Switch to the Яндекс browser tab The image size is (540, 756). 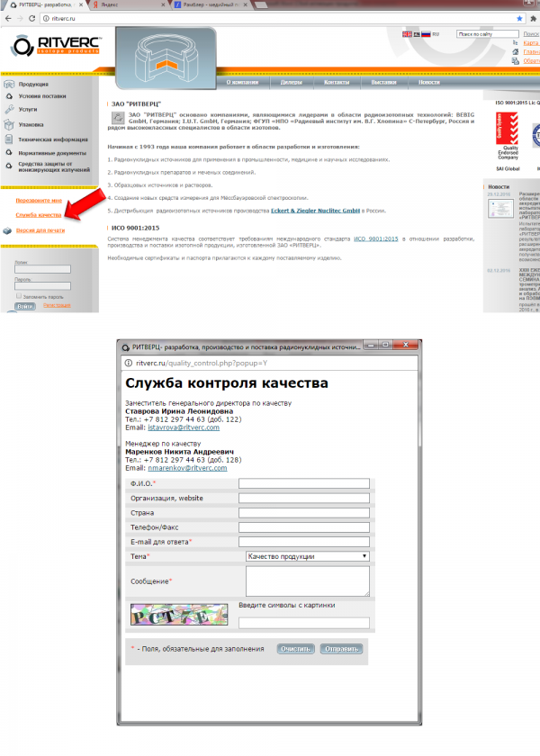pos(127,4)
